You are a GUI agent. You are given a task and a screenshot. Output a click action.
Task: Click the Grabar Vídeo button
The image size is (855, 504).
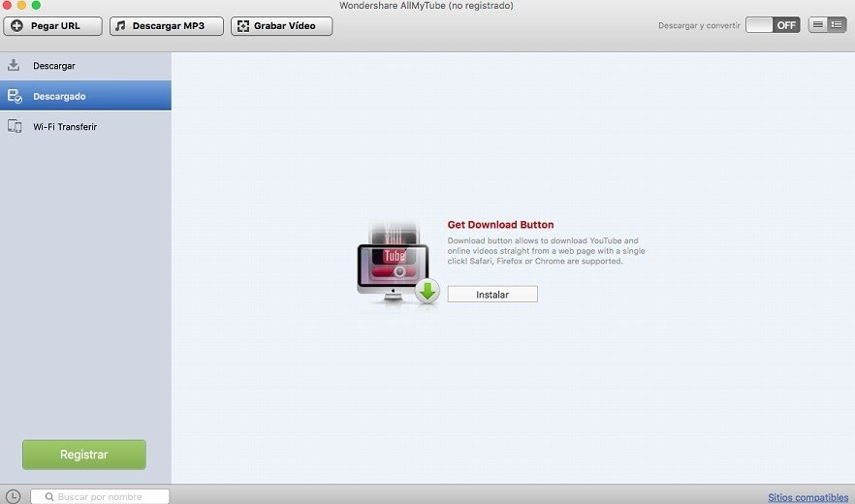(281, 25)
